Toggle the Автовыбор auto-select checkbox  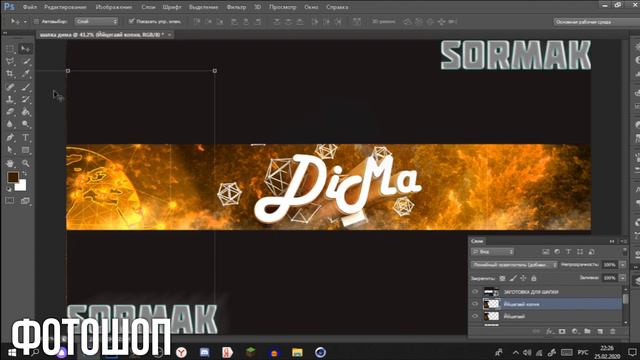36,21
